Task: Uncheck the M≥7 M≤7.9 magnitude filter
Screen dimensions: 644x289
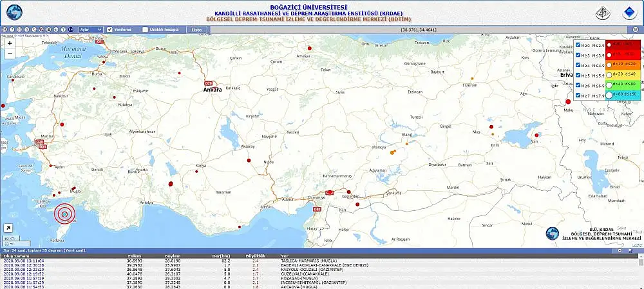Action: [x=578, y=95]
